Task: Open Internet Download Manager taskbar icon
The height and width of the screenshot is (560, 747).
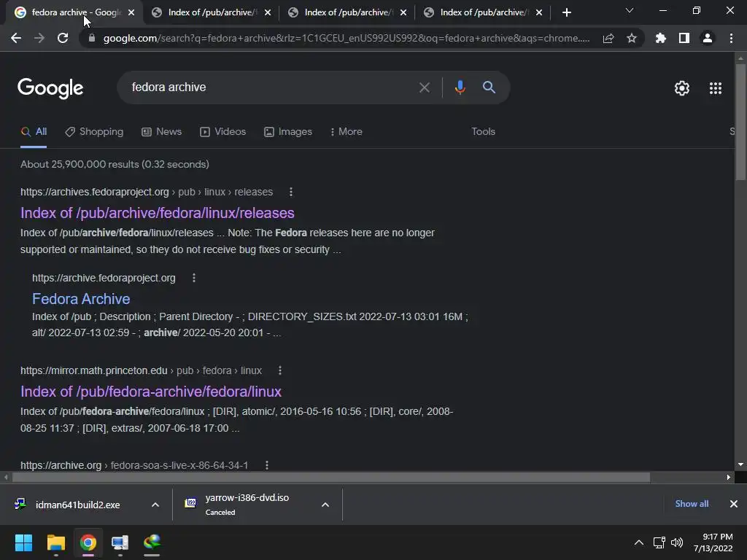Action: point(152,542)
